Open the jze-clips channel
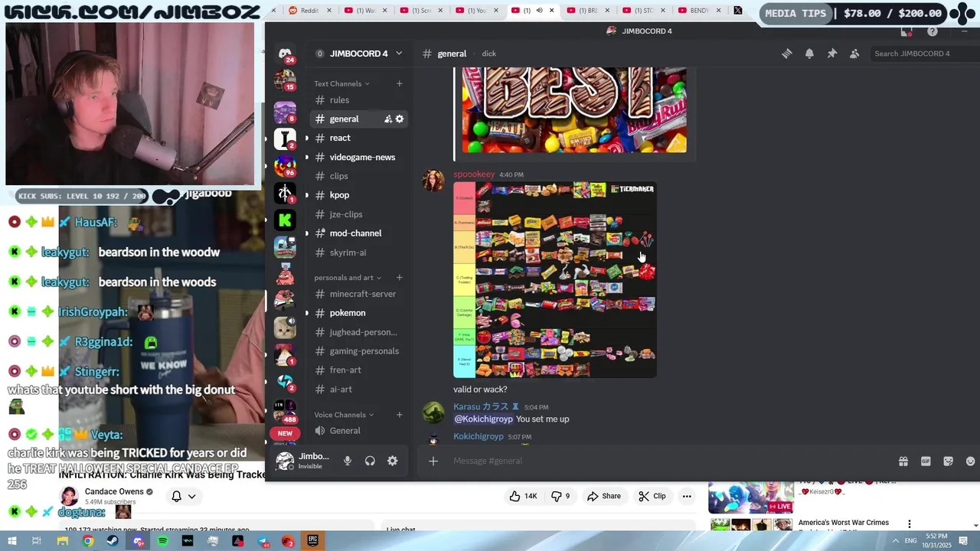This screenshot has width=980, height=551. pos(359,214)
